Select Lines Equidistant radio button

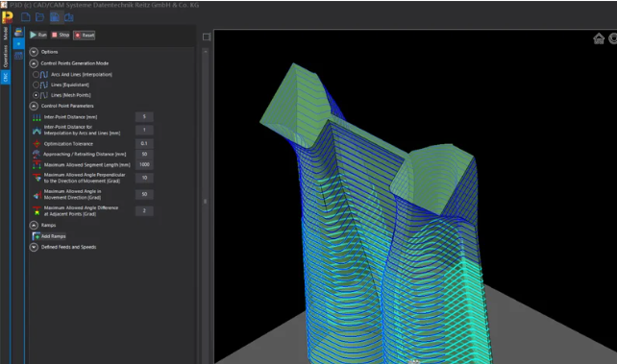pyautogui.click(x=36, y=85)
